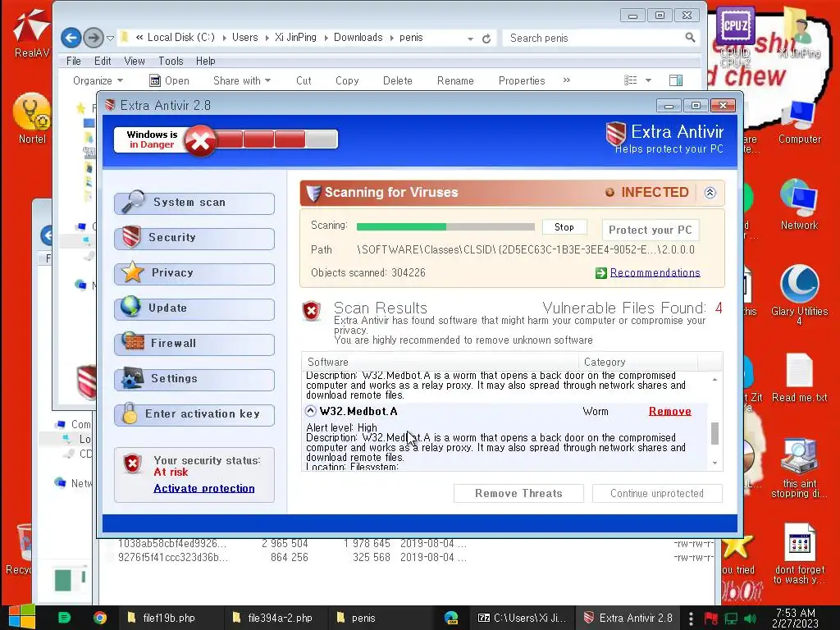
Task: Click the Privacy star icon
Action: 132,272
